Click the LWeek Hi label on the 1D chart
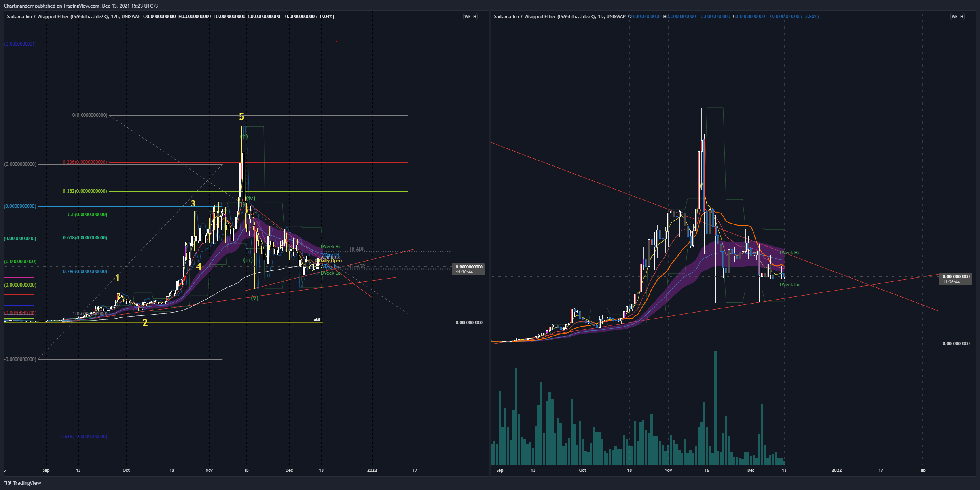Screen dimensions: 980x490 789,253
